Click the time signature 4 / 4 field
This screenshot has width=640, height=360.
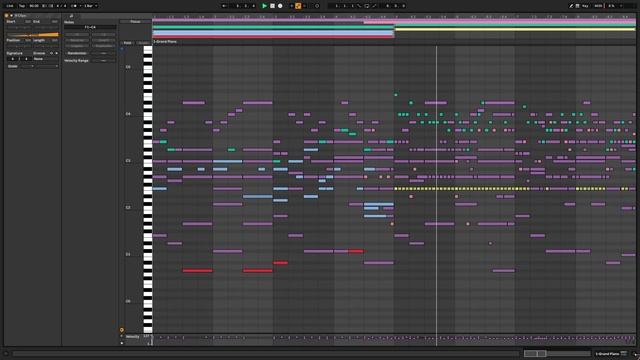pyautogui.click(x=61, y=6)
